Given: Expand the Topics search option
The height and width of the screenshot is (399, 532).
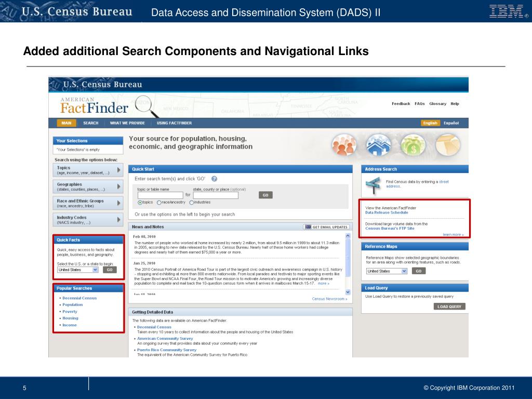Looking at the screenshot, I should 88,170.
